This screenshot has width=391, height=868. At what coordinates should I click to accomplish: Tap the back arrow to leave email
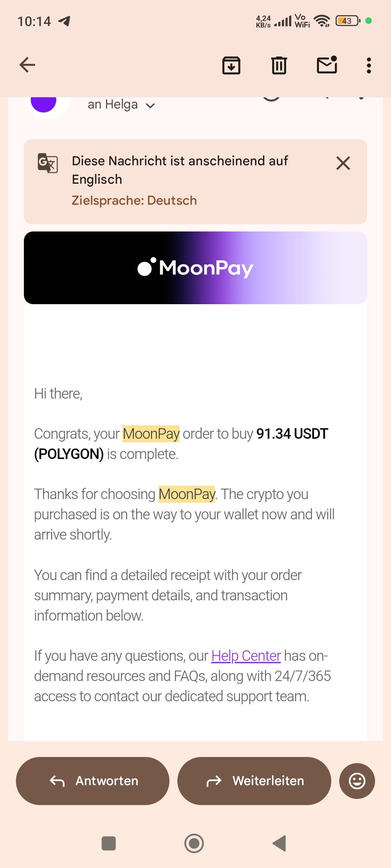[27, 65]
